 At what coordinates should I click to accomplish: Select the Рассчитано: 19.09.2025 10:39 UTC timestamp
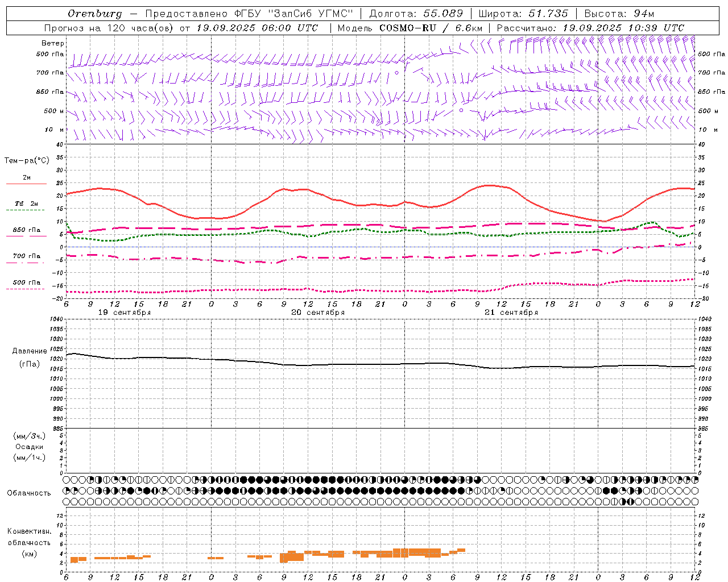(590, 28)
